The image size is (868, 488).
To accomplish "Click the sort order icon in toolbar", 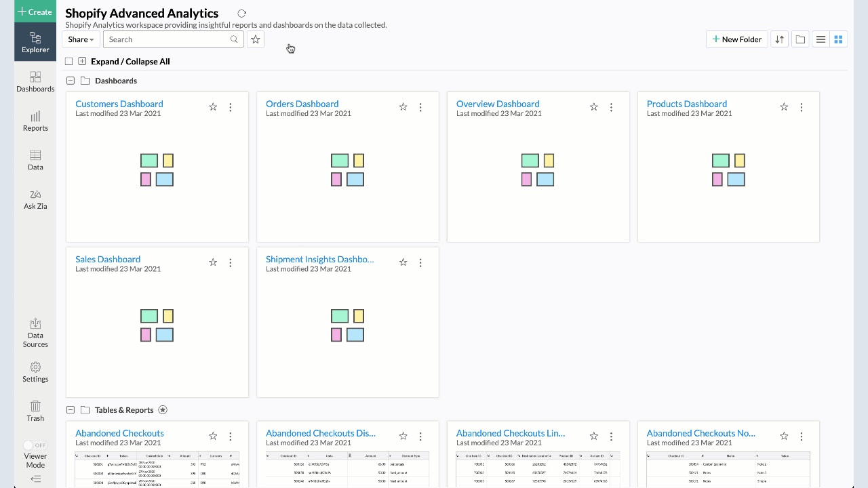I will point(780,39).
